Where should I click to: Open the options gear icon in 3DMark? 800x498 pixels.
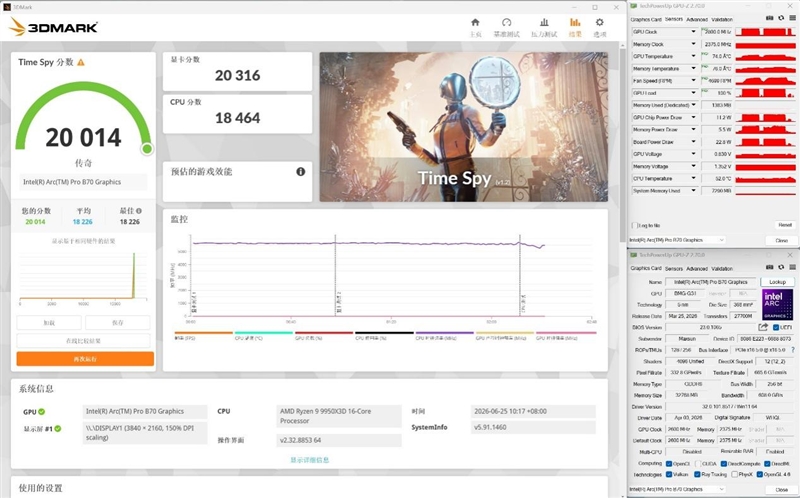[x=599, y=22]
